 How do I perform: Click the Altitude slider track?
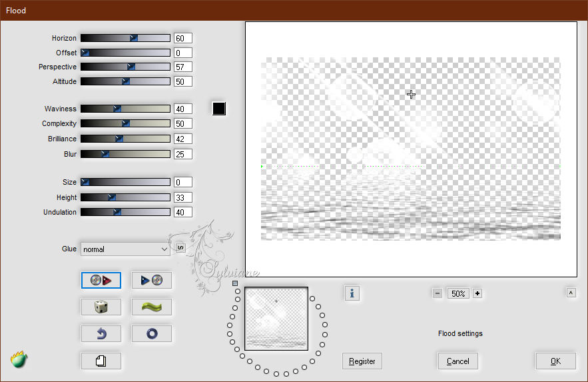(x=125, y=81)
